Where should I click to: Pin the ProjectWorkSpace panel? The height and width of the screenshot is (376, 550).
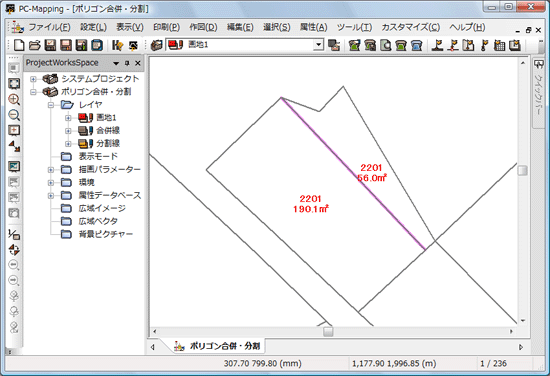pos(127,63)
